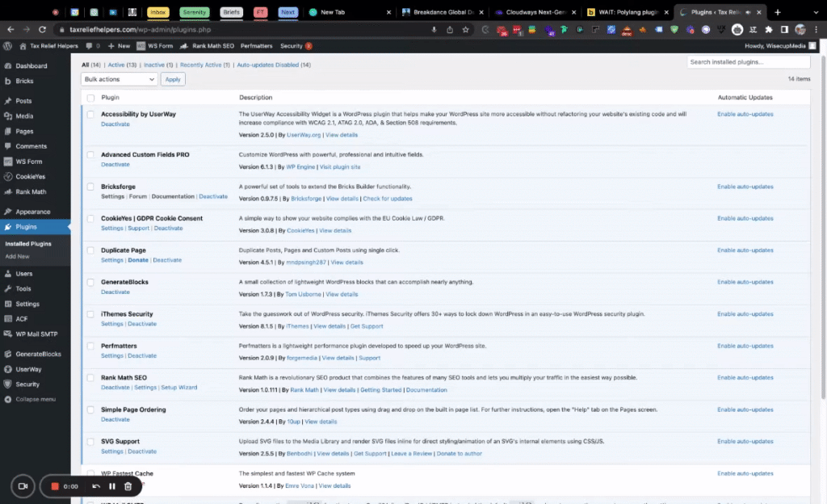Select the Rank Math SEO checkbox
827x504 pixels.
coord(90,378)
